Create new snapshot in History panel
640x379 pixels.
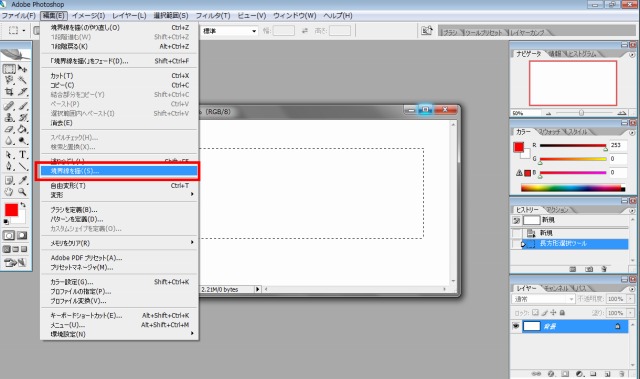[589, 269]
